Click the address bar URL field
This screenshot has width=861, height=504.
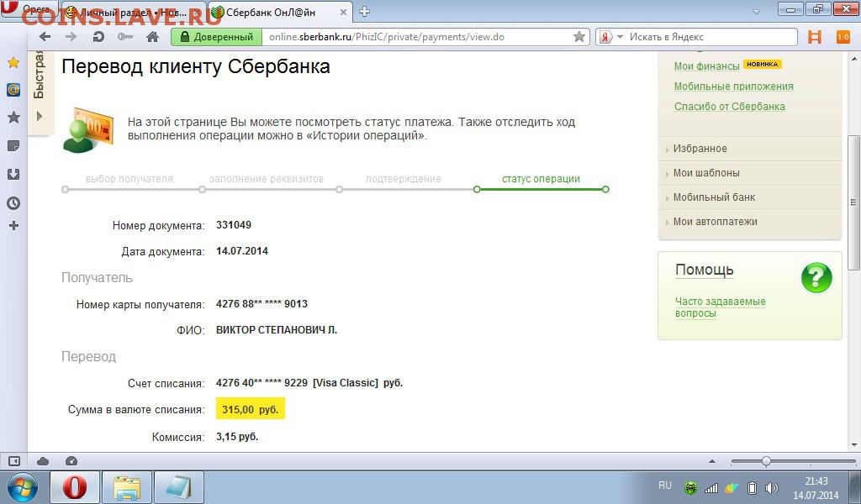(x=417, y=37)
